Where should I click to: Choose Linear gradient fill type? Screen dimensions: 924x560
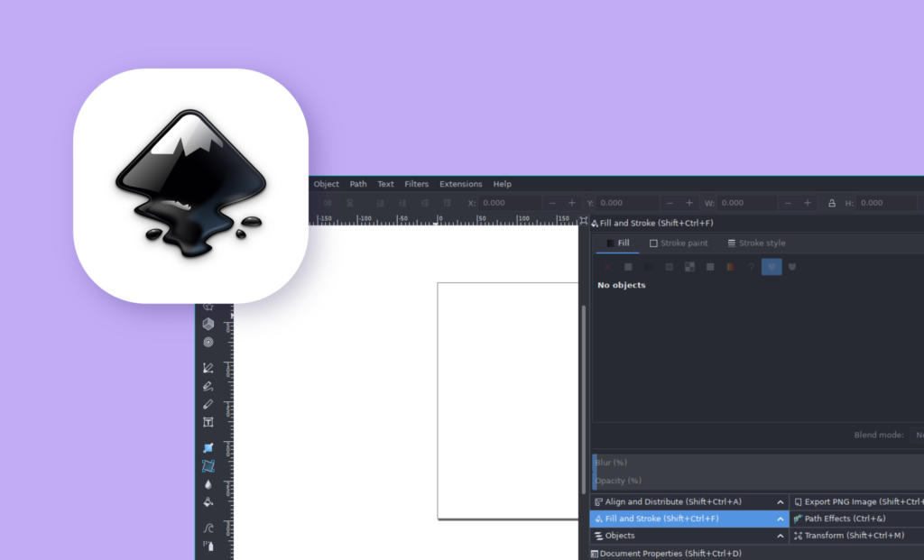tap(649, 267)
